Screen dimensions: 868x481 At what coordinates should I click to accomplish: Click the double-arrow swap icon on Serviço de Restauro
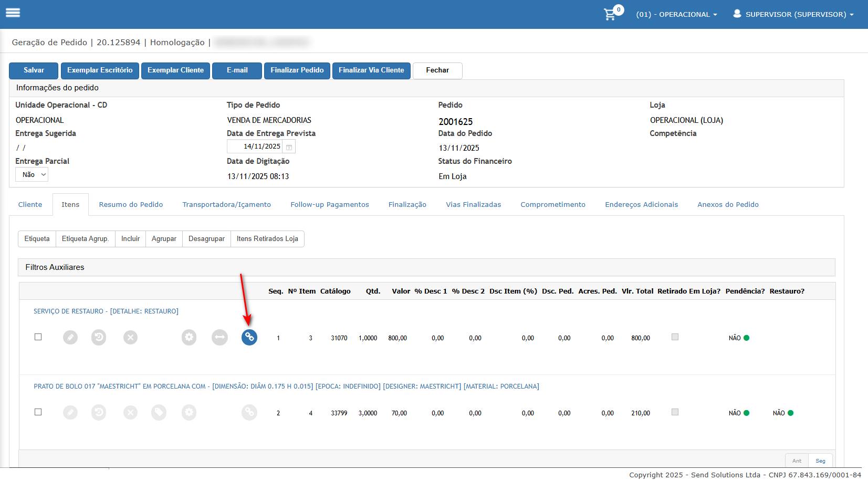click(x=219, y=337)
